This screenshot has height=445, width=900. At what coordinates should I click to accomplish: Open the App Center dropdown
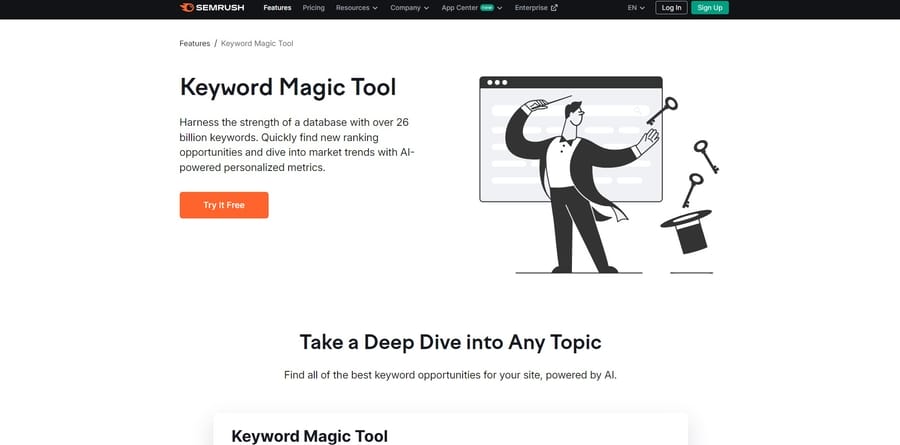[472, 7]
